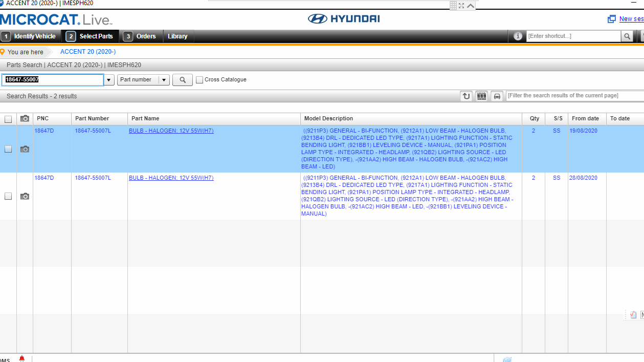Click the Enter shortcut input field
644x362 pixels.
tap(573, 36)
